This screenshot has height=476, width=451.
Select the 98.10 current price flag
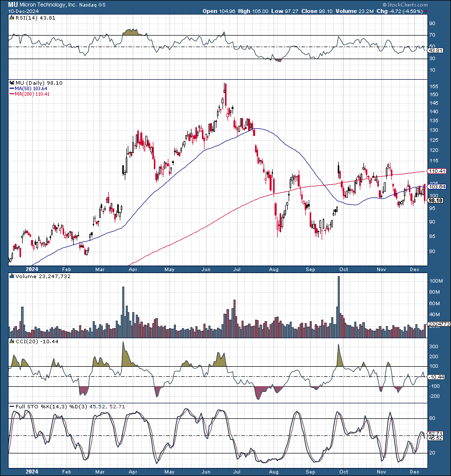pos(434,200)
